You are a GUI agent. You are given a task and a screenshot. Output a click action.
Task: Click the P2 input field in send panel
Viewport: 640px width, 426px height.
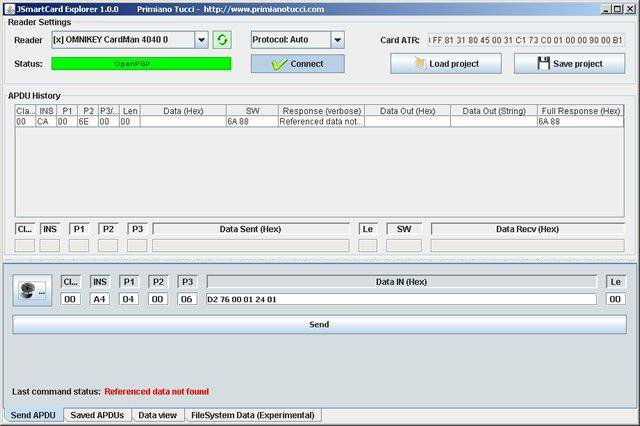(x=158, y=299)
